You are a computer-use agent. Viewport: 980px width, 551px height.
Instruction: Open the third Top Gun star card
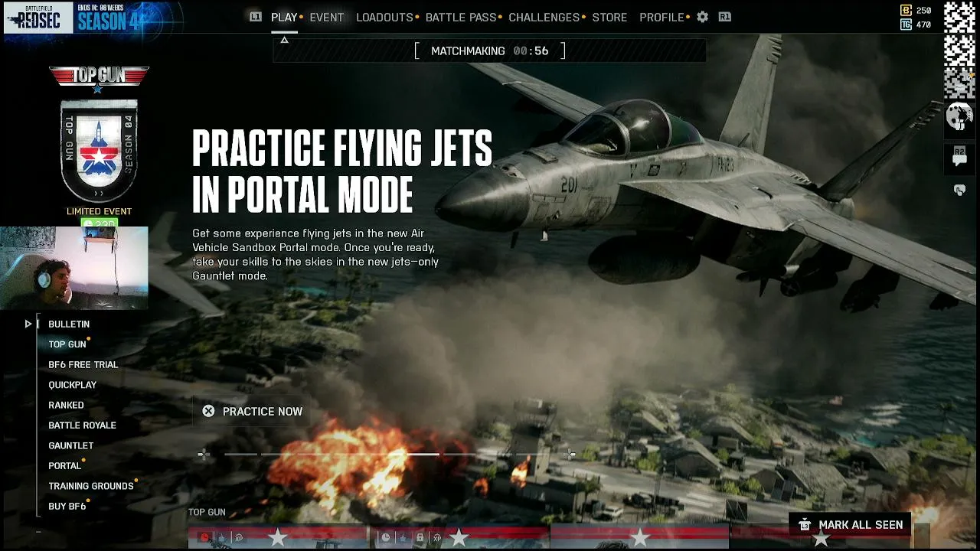pos(639,538)
